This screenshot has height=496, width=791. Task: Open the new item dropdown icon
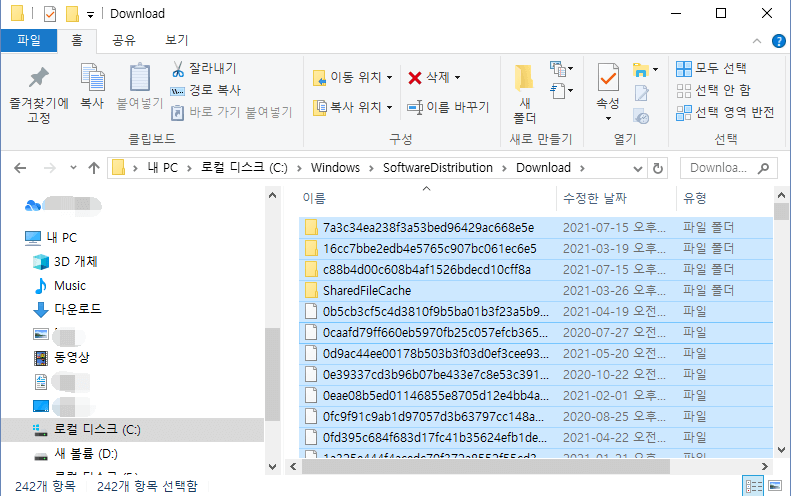pyautogui.click(x=561, y=68)
